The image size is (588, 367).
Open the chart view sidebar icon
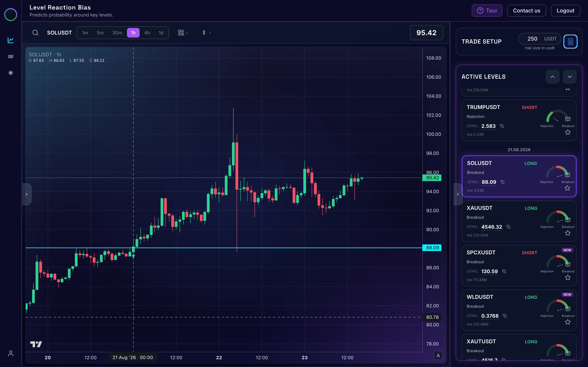(11, 40)
